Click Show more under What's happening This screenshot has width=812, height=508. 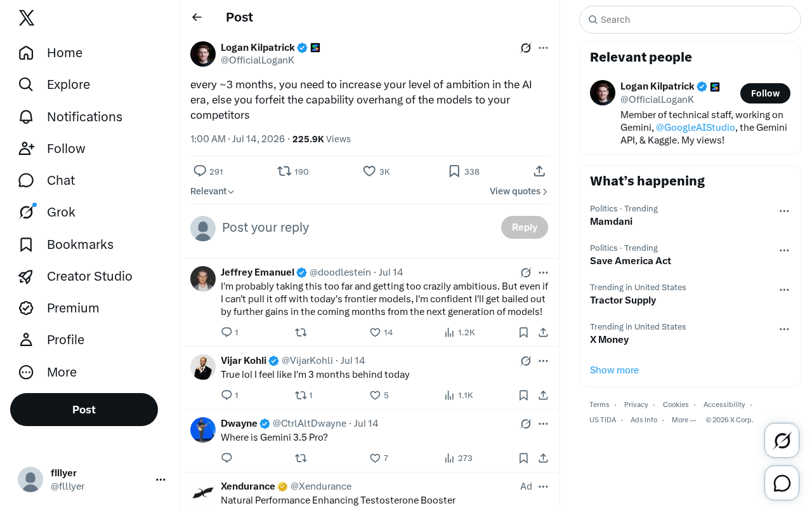614,370
